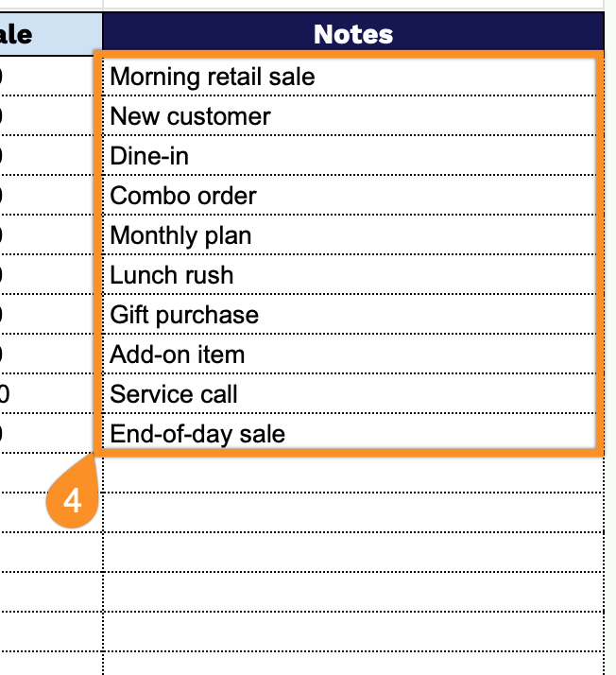Click the 'Service call' note cell
This screenshot has width=616, height=675.
point(351,394)
